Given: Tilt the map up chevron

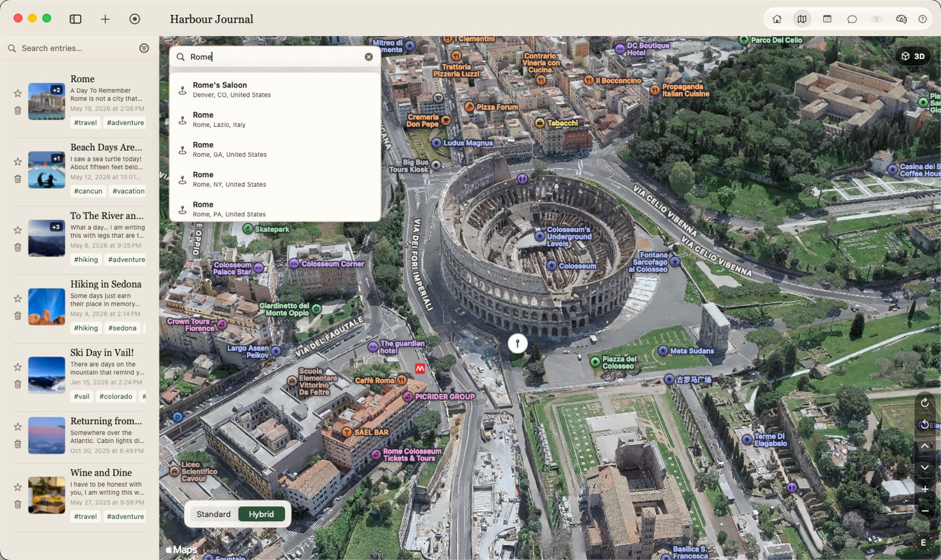Looking at the screenshot, I should (x=925, y=446).
